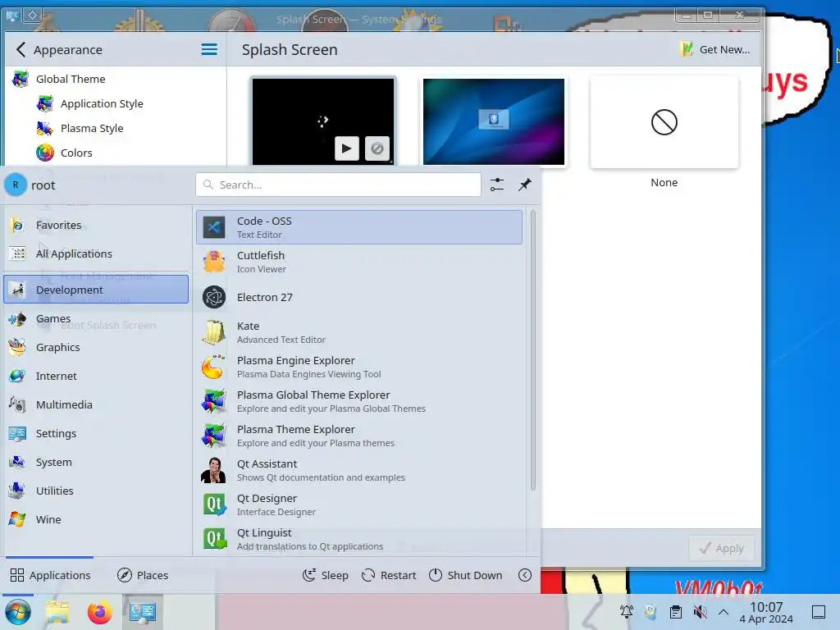Image resolution: width=840 pixels, height=630 pixels.
Task: Open the Utilities category icon
Action: pyautogui.click(x=17, y=491)
